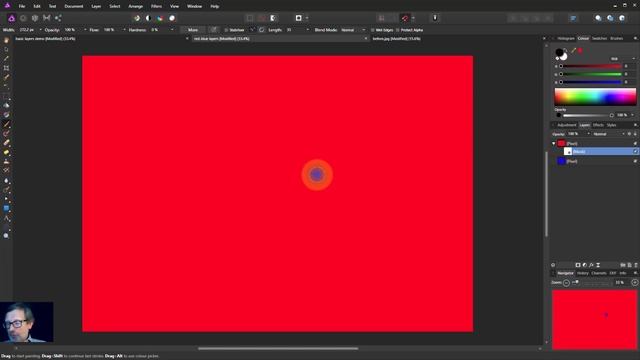Switch to the Liquify Persona icon
This screenshot has height=360, width=640.
(23, 18)
